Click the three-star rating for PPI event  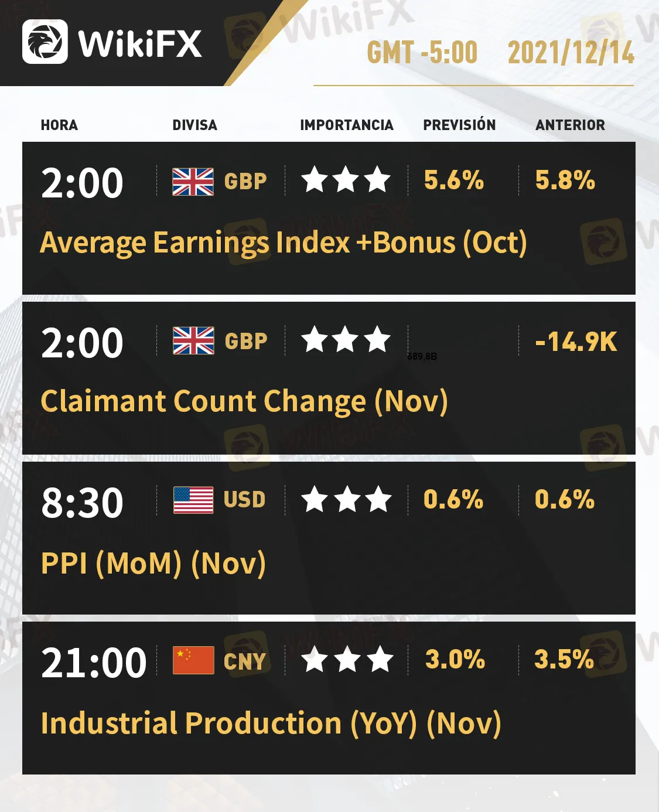[x=346, y=500]
